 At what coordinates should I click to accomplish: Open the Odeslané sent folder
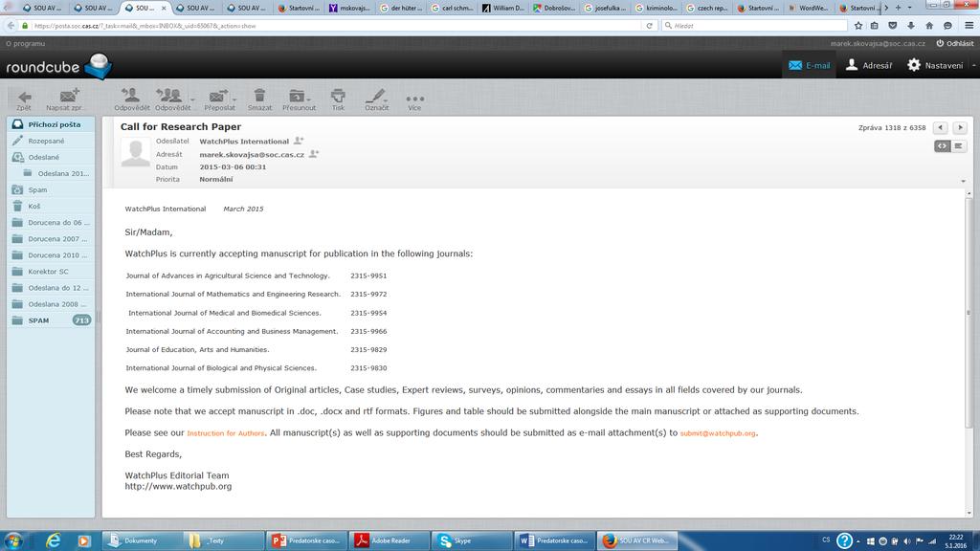51,157
